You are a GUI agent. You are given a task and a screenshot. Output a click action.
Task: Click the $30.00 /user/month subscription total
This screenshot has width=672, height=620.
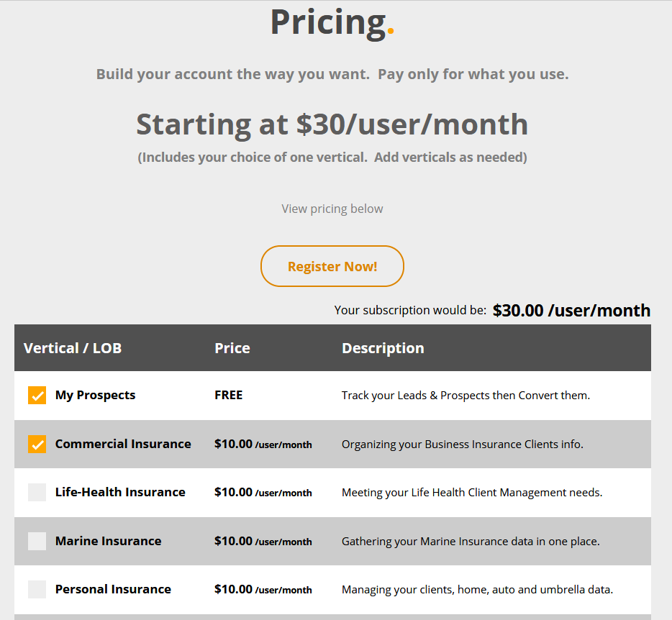[x=571, y=311]
